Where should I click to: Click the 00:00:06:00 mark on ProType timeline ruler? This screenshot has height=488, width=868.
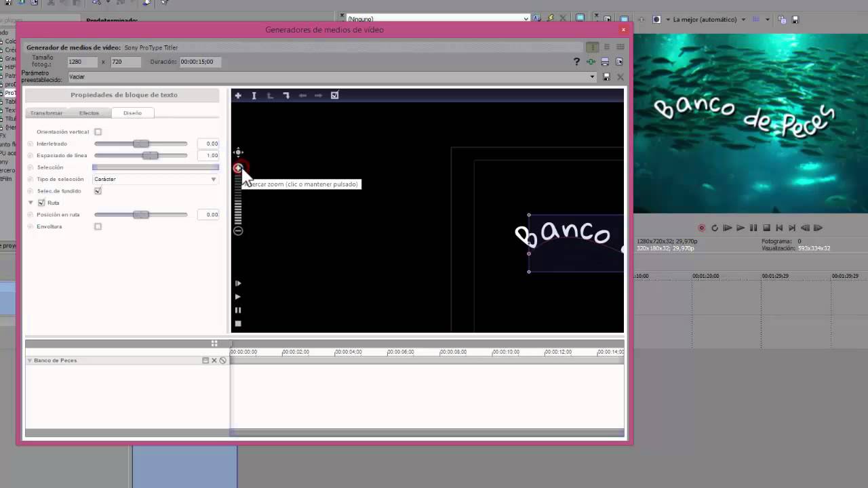coord(400,352)
